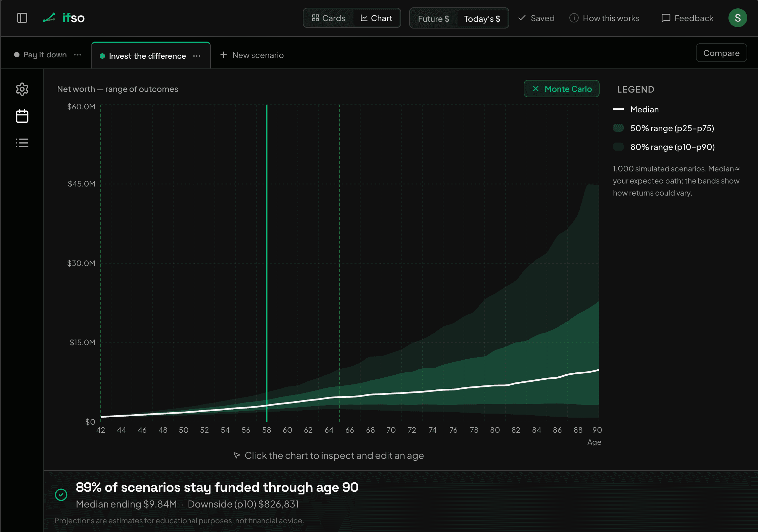The width and height of the screenshot is (758, 532).
Task: Toggle the sidebar panel icon
Action: click(x=22, y=18)
